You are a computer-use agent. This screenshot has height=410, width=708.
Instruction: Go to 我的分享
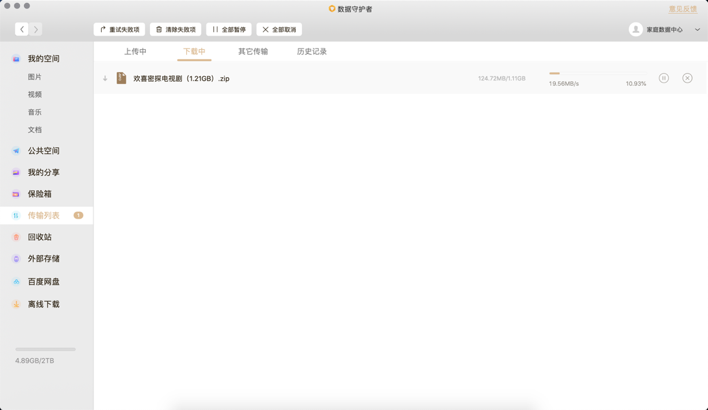pos(43,173)
